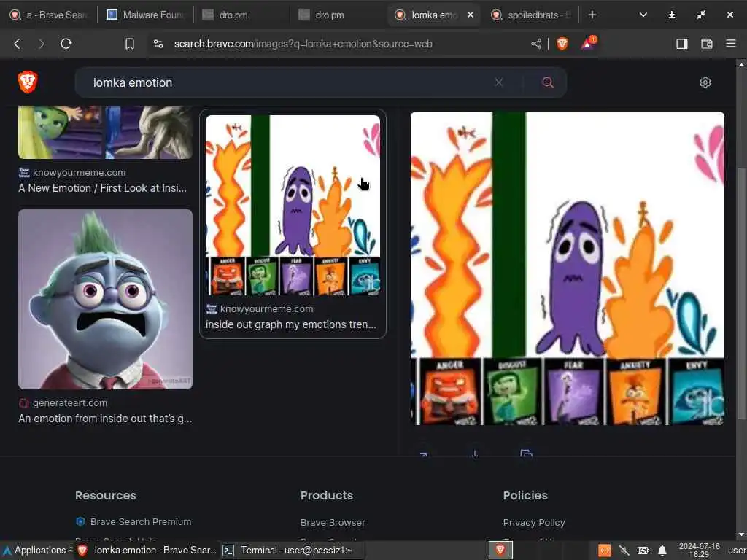Share this page via the share icon
This screenshot has height=560, width=747.
(536, 44)
